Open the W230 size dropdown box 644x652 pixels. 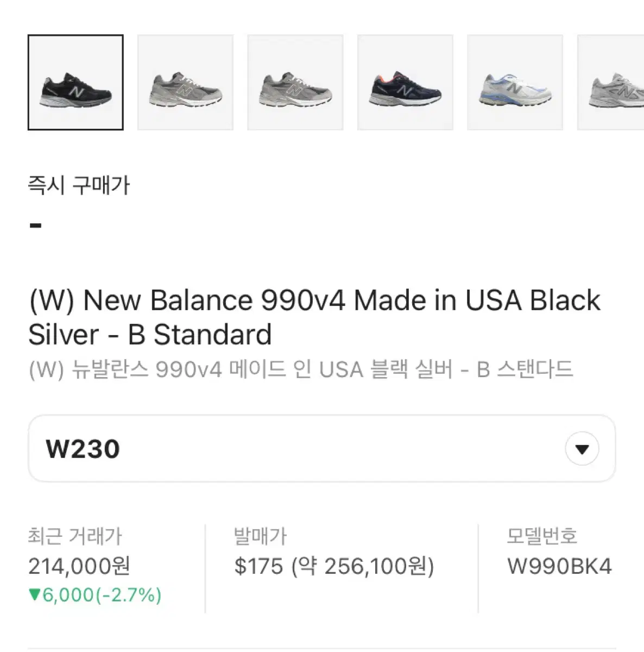point(321,449)
